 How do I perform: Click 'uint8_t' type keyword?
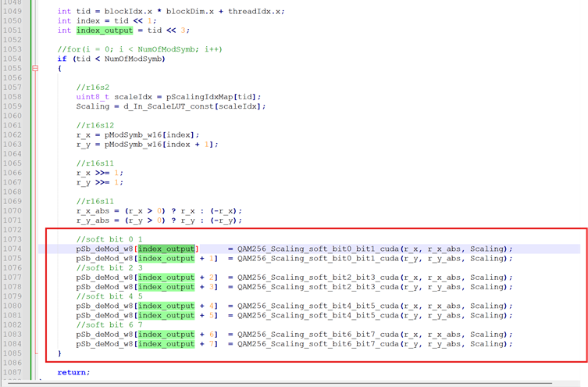tap(93, 97)
